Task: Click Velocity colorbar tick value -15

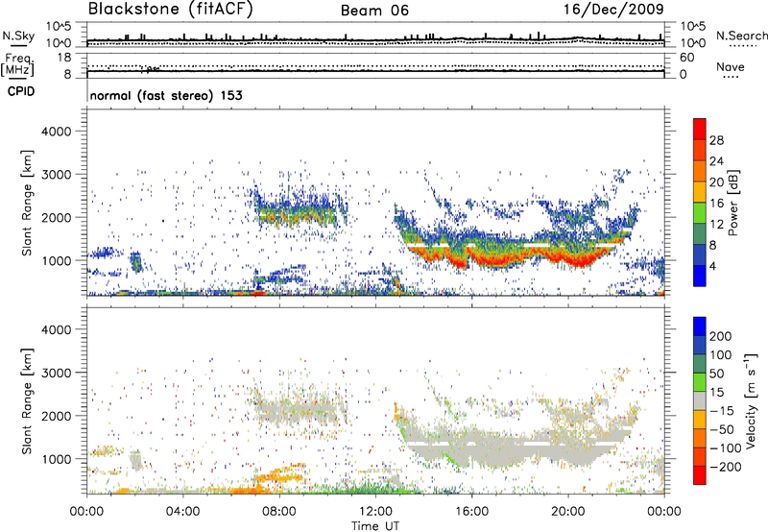Action: coord(722,410)
